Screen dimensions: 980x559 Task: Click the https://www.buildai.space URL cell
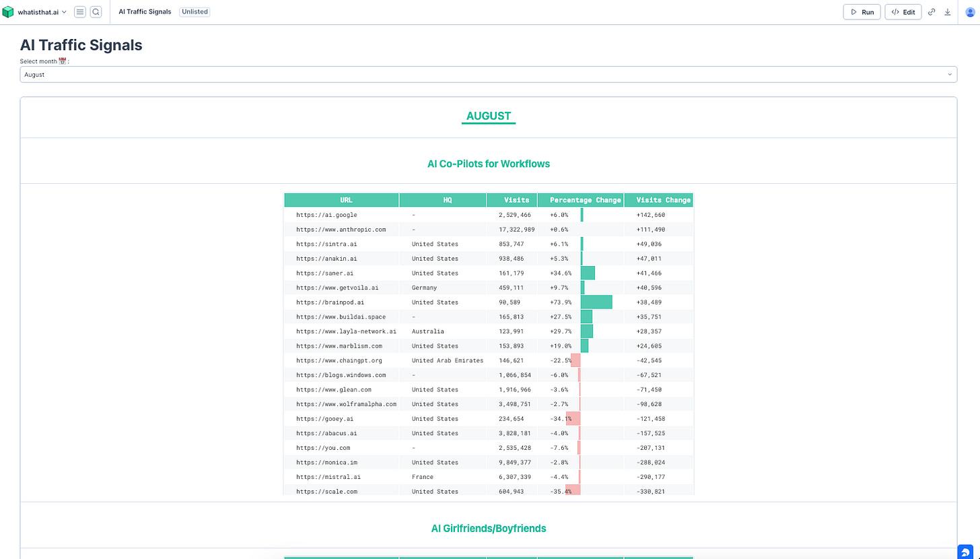tap(341, 317)
